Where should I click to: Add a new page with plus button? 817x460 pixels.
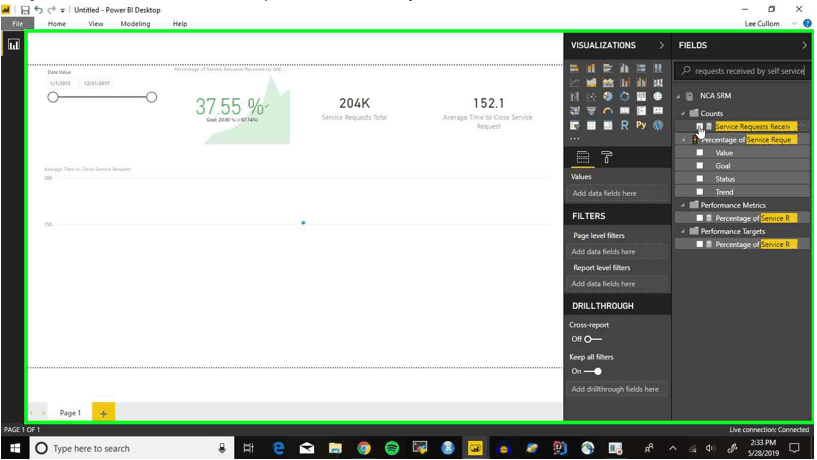[x=103, y=413]
